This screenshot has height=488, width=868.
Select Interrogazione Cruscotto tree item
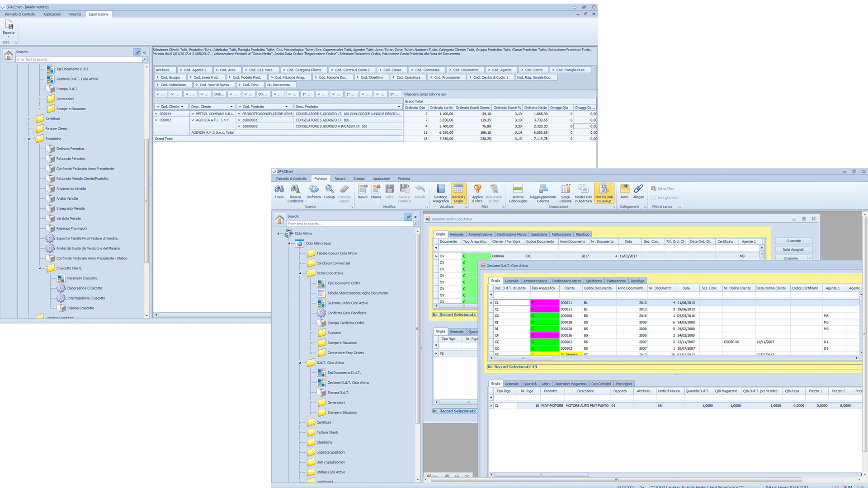click(x=86, y=298)
